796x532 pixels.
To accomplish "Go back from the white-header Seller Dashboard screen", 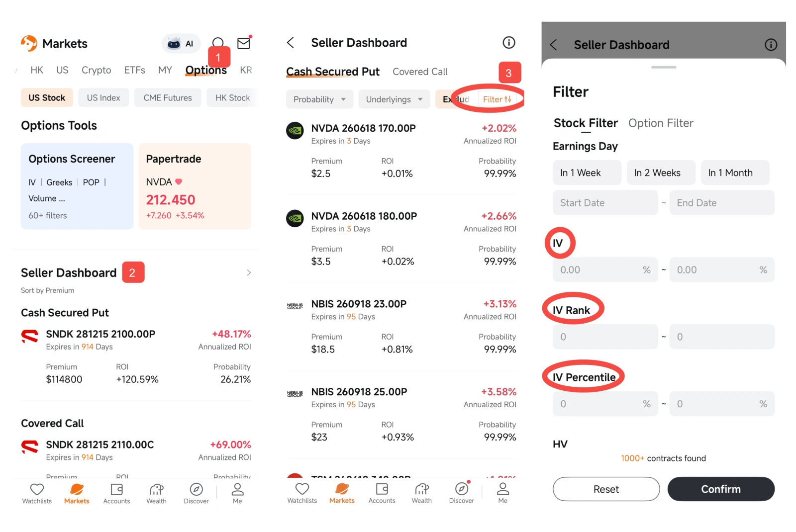I will pyautogui.click(x=291, y=43).
